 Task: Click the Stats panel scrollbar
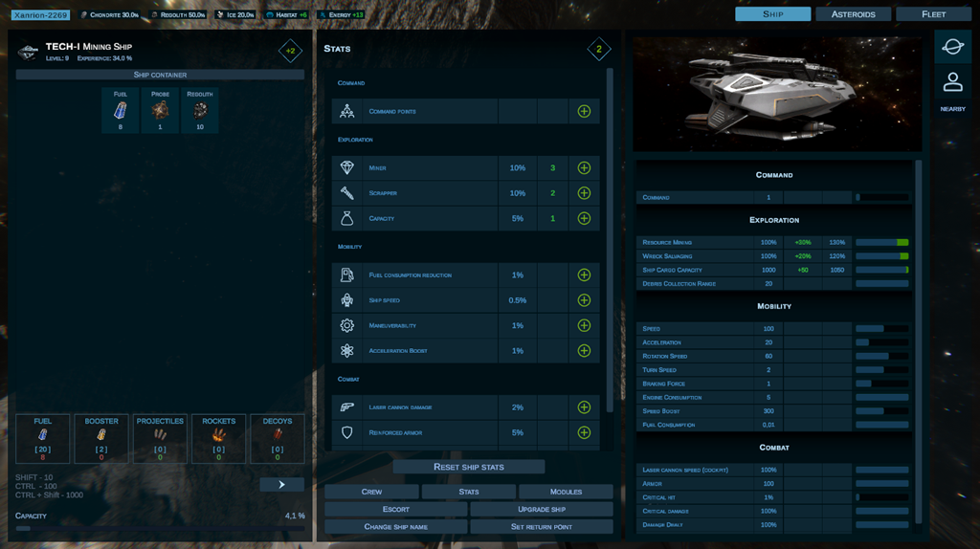point(610,240)
